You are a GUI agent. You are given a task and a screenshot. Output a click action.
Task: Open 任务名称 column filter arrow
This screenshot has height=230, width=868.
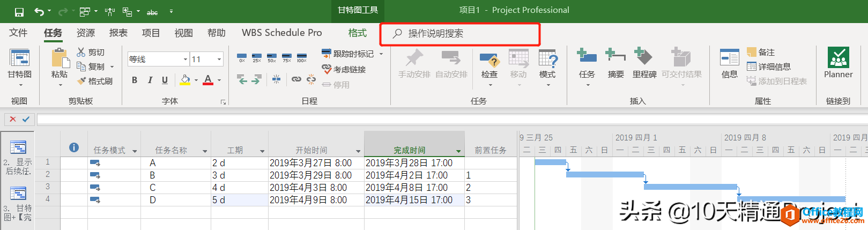[x=205, y=151]
